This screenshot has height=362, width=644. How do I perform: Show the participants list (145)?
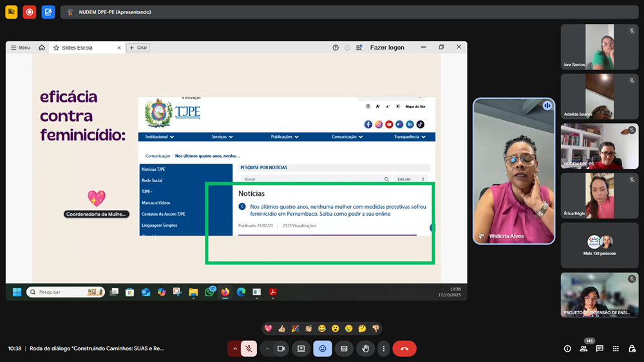583,348
